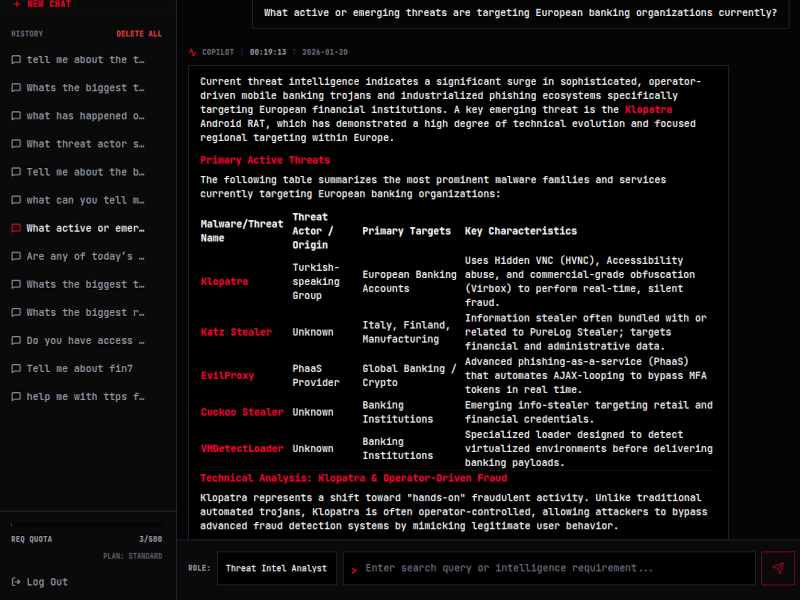This screenshot has width=800, height=600.
Task: Click the chat bubble next to 'Tell me about fin7'
Action: (x=14, y=368)
